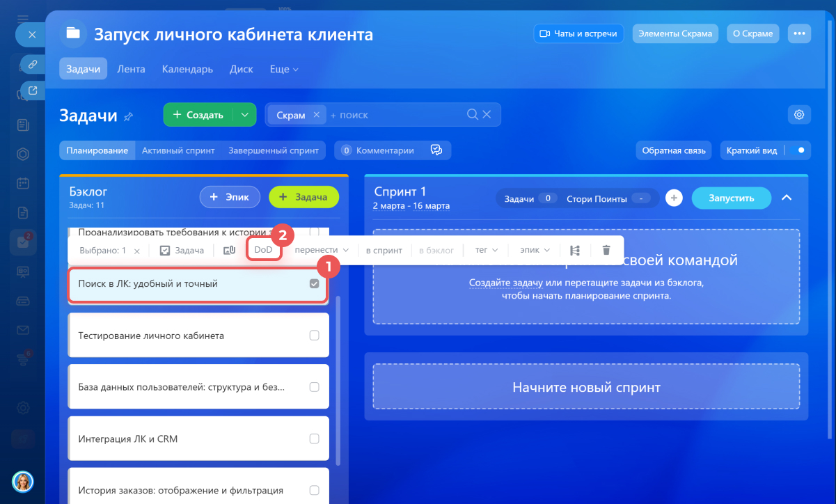836x504 pixels.
Task: Expand the Еще menu
Action: coord(284,69)
